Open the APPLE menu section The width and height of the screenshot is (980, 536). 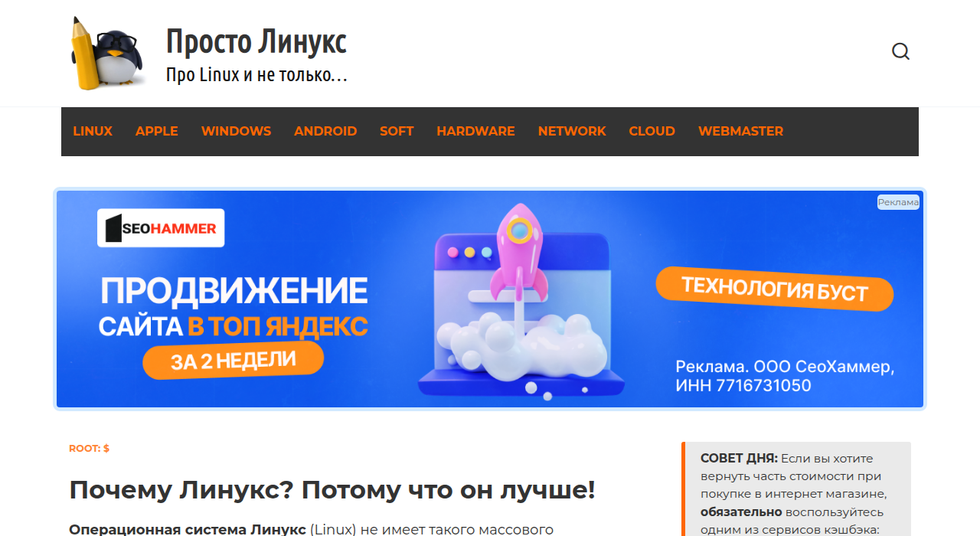click(157, 131)
